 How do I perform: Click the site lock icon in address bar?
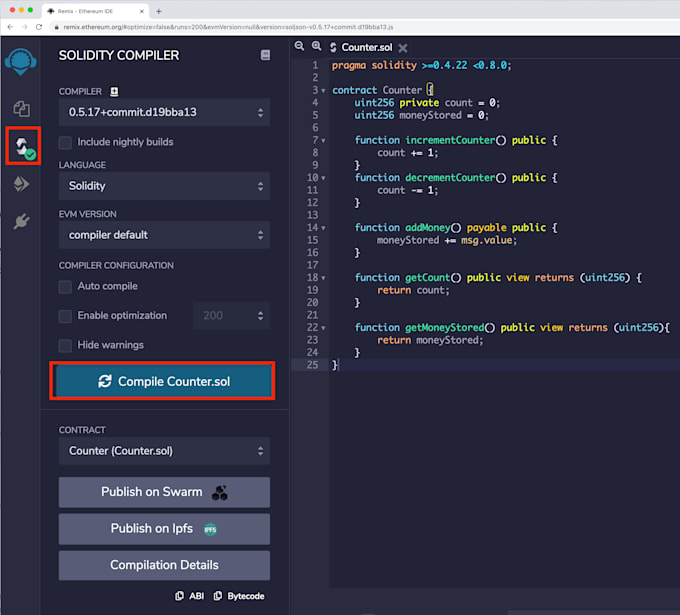click(x=56, y=27)
